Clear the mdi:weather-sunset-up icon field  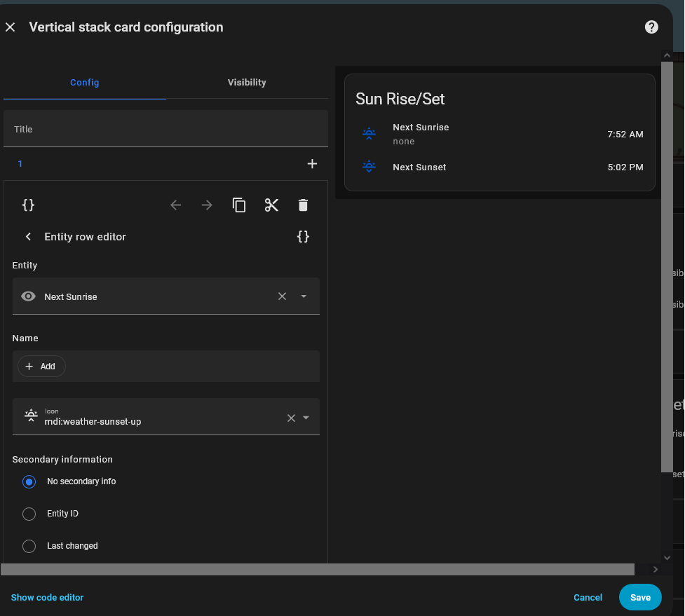[291, 418]
